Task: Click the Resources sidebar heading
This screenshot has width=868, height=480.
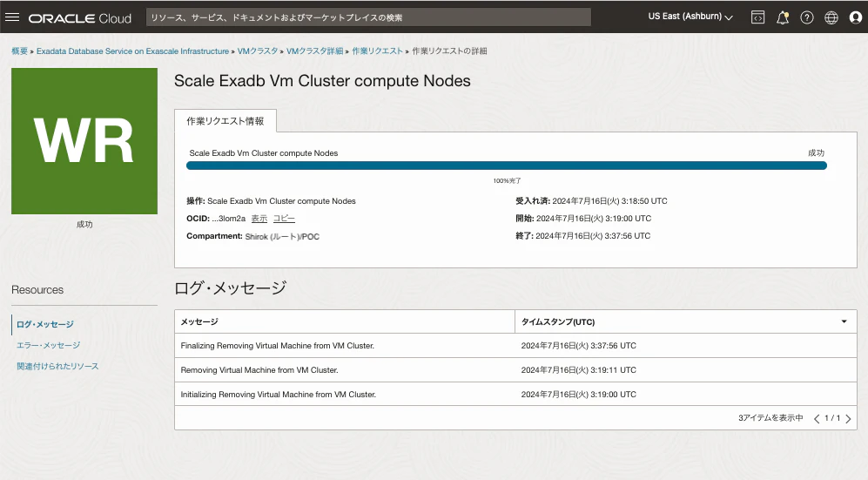Action: (x=37, y=290)
